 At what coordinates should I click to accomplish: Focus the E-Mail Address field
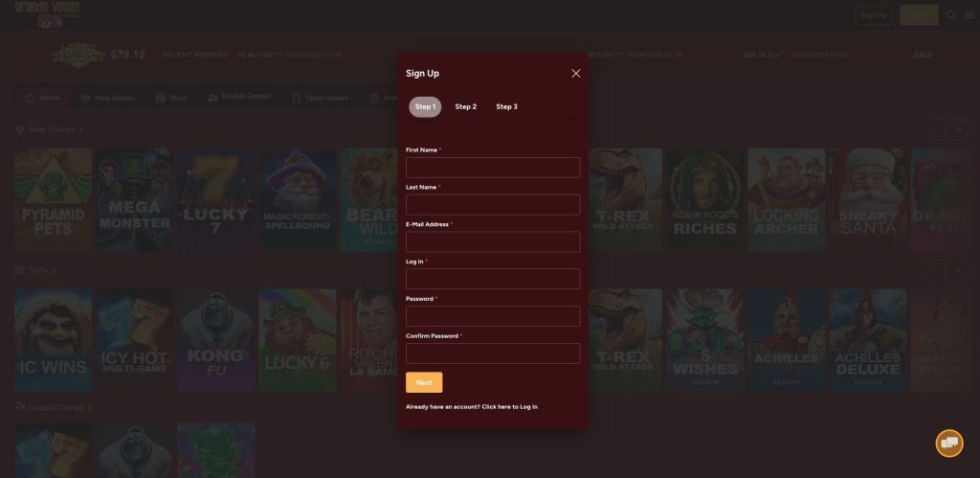pos(493,242)
